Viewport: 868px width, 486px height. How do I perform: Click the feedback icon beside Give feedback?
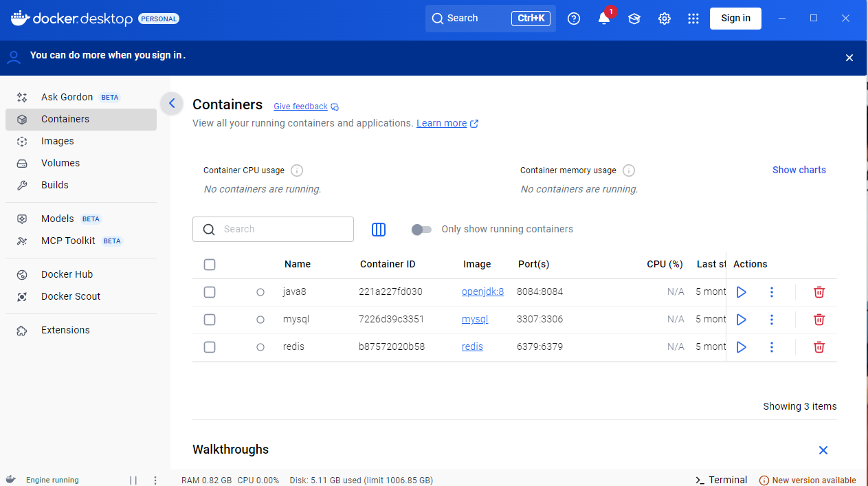[335, 107]
